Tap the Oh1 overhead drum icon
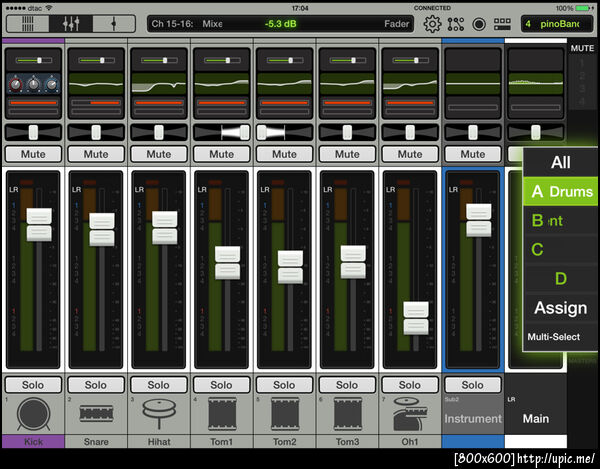600x469 pixels. pyautogui.click(x=410, y=413)
